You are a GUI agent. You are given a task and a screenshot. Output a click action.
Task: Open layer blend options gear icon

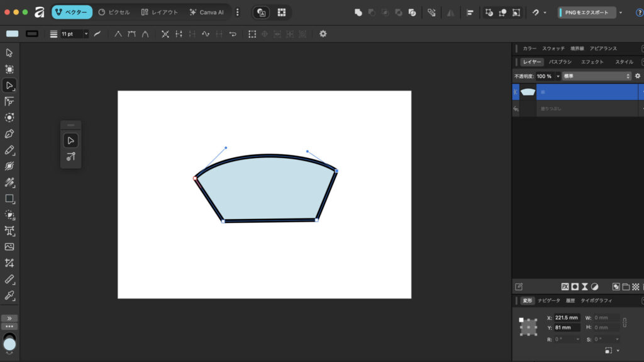click(637, 76)
